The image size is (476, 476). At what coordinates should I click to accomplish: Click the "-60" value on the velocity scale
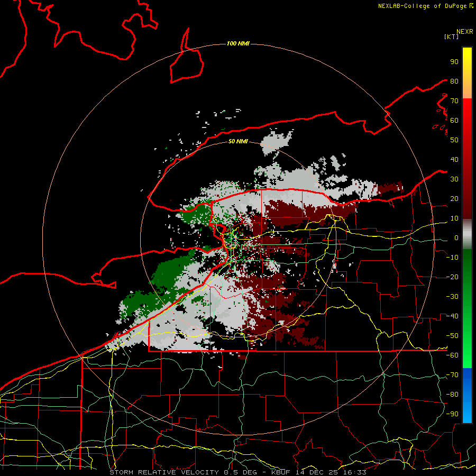click(452, 355)
